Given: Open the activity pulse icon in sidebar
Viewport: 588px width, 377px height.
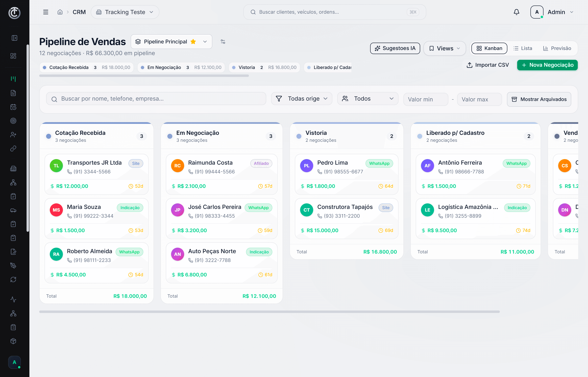Looking at the screenshot, I should pyautogui.click(x=13, y=299).
